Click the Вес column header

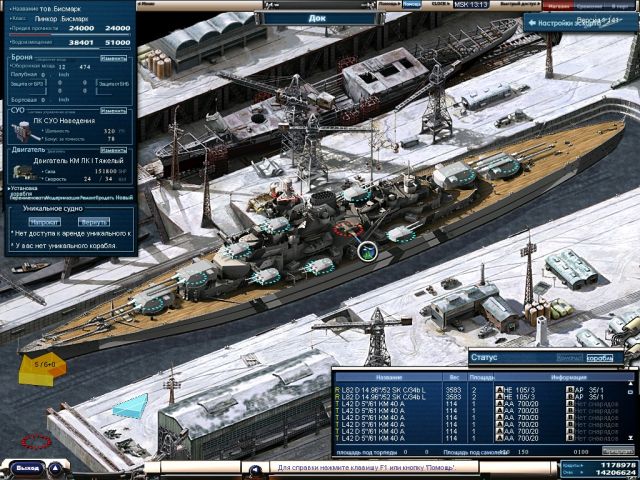(451, 379)
